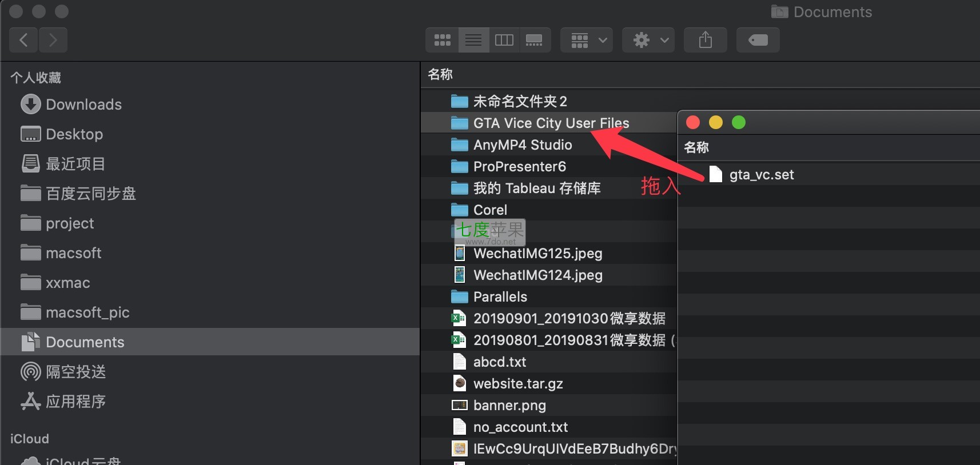Open 应用程序 in the sidebar

[210, 402]
